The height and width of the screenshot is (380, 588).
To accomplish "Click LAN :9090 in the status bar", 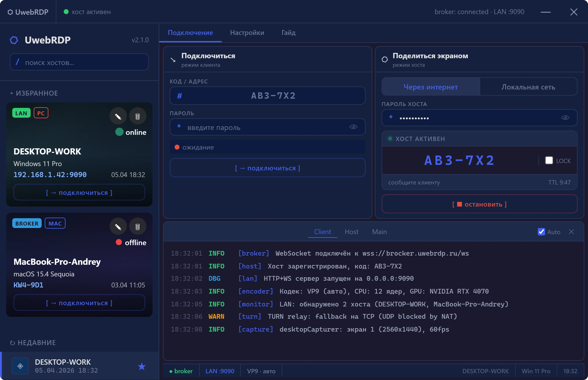I will click(x=220, y=371).
